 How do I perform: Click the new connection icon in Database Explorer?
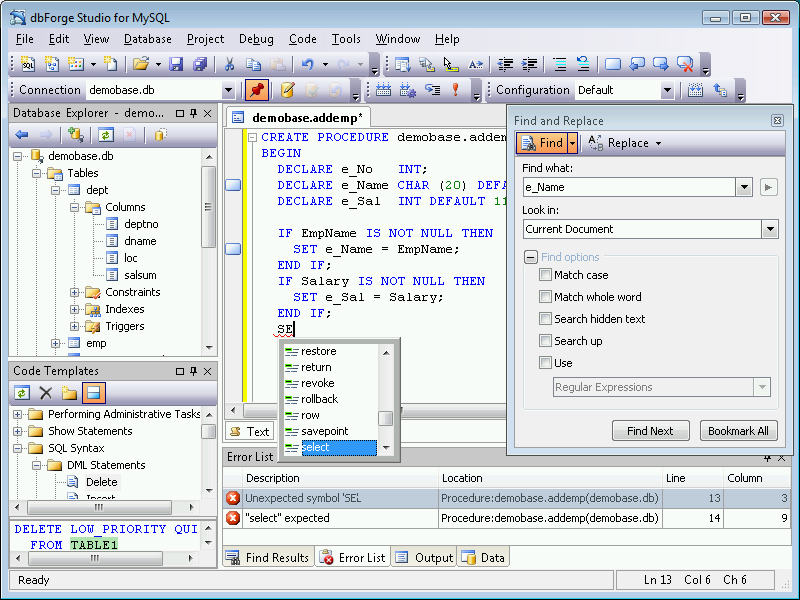(x=76, y=135)
